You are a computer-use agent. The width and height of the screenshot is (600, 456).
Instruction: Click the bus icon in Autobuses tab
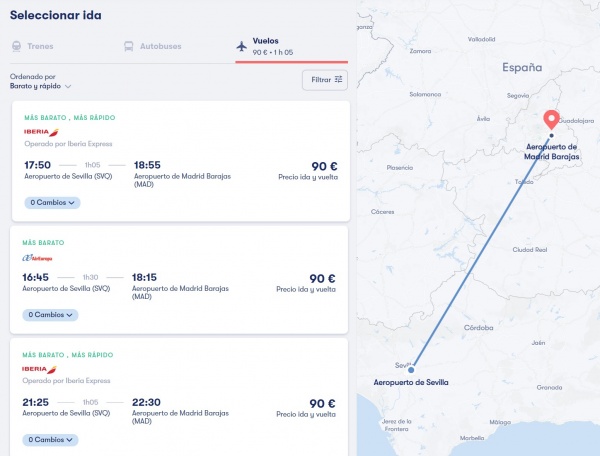click(129, 46)
